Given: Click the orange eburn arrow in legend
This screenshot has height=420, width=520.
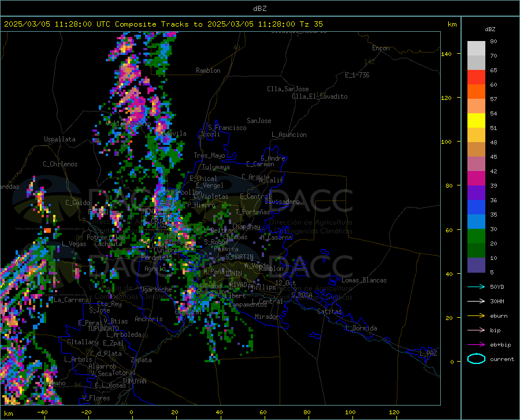Looking at the screenshot, I should click(x=476, y=315).
